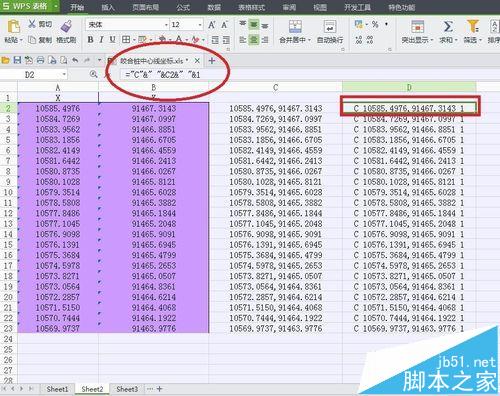The image size is (500, 396).
Task: Select cell containing 10569.9737
Action: click(x=58, y=328)
